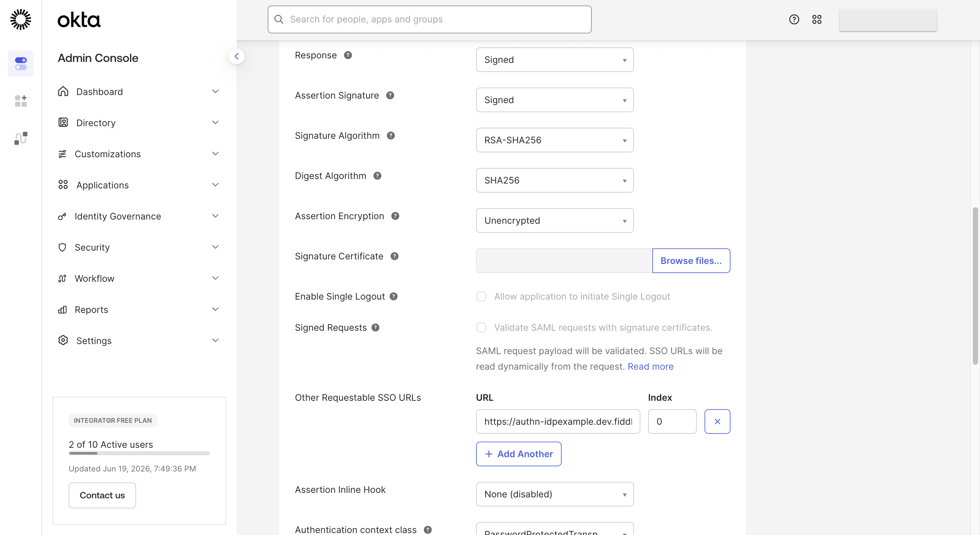The height and width of the screenshot is (535, 980).
Task: Click the Contact us button
Action: (x=102, y=495)
